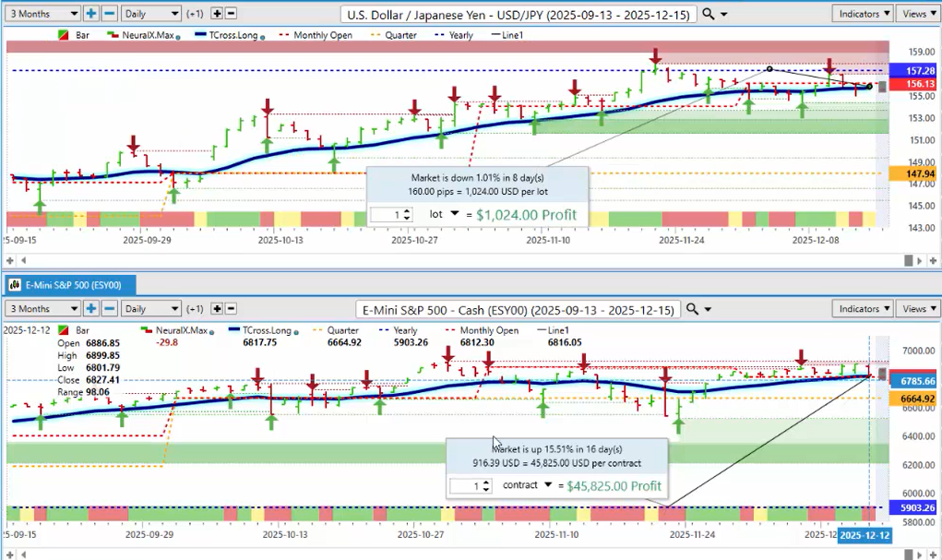Click the blue plus zoom-in icon on E-Mini chart
The height and width of the screenshot is (560, 942).
pyautogui.click(x=90, y=308)
